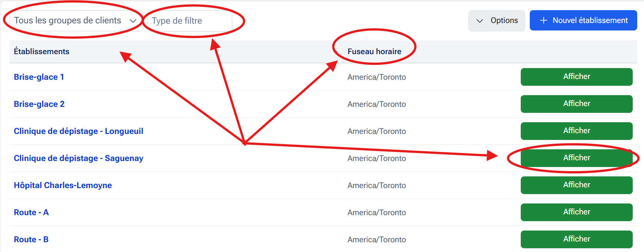
Task: Click the chevron icon beside Options
Action: point(480,21)
